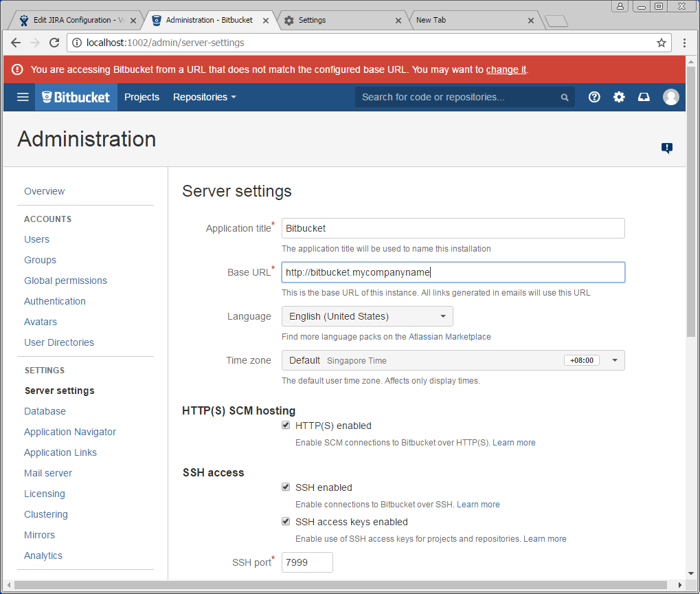Expand the Repositories dropdown menu

[205, 97]
